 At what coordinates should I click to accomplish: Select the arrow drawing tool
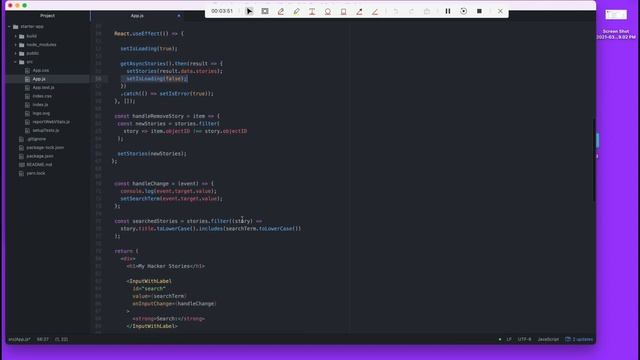(x=359, y=11)
